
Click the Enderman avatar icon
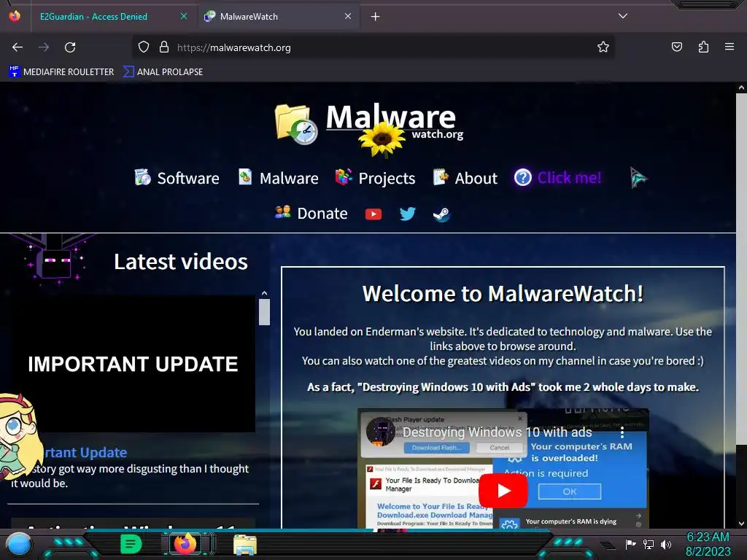click(55, 260)
